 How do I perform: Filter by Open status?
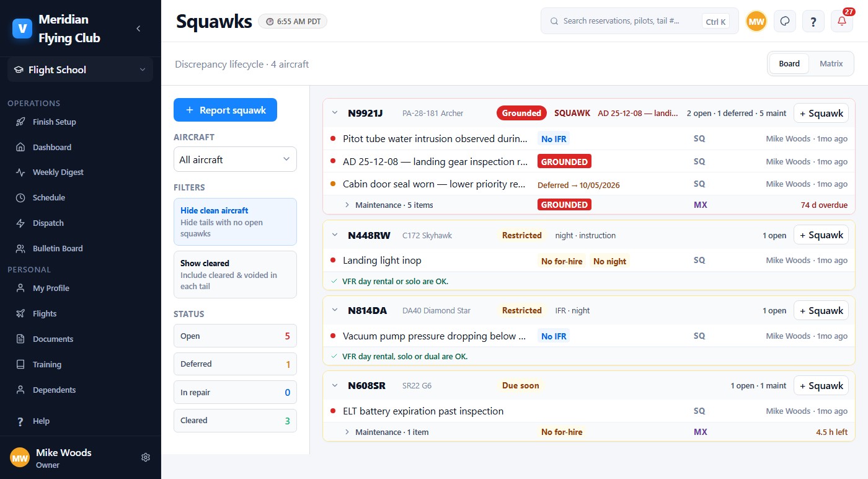[x=235, y=336]
